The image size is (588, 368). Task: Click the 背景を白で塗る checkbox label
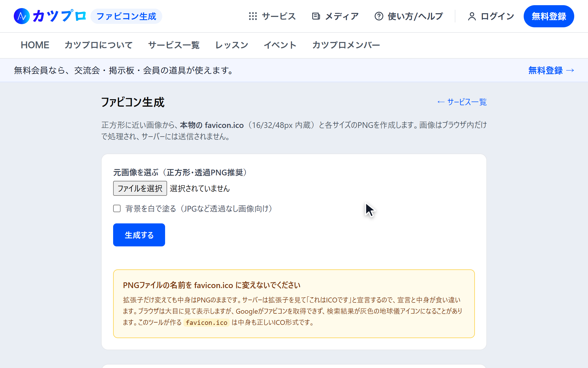[x=199, y=208]
